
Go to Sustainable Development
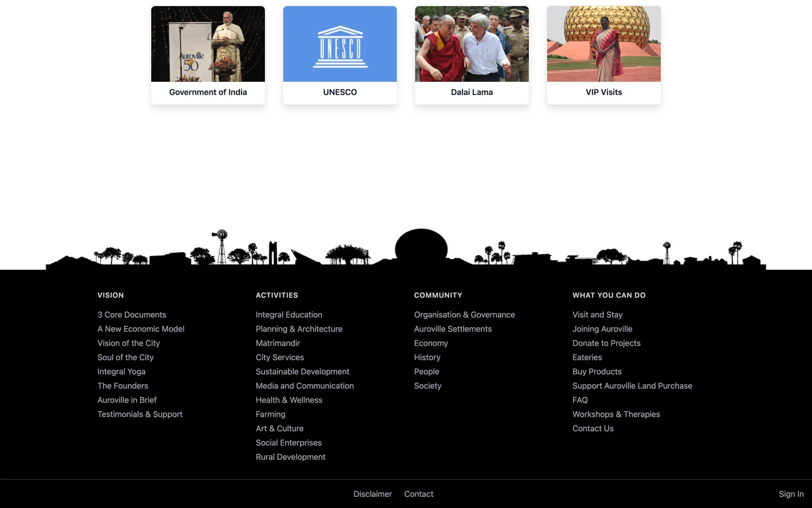click(302, 371)
